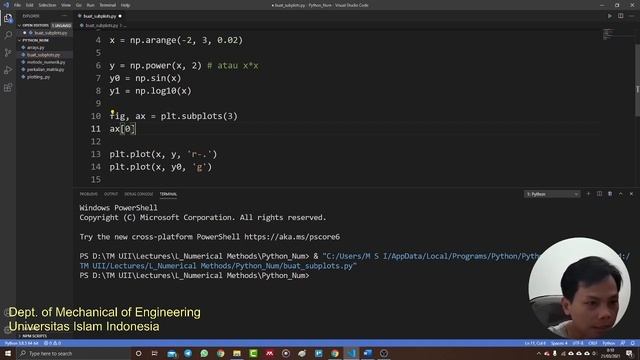Show hidden system tray icons
Image resolution: width=640 pixels, height=360 pixels.
(538, 353)
